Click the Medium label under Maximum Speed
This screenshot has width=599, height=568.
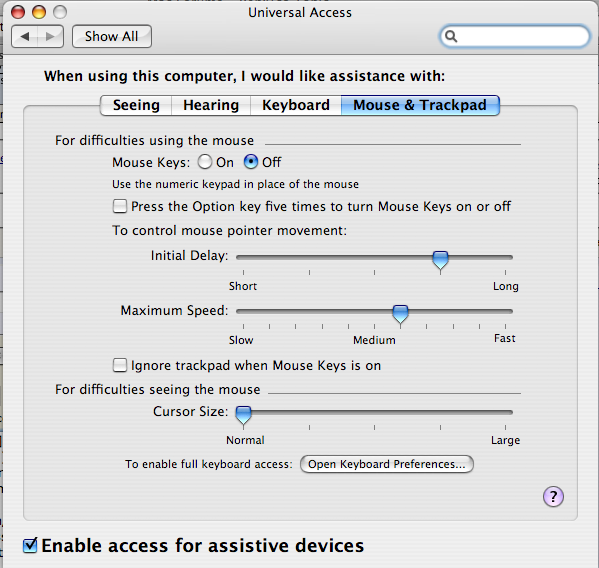click(x=374, y=340)
